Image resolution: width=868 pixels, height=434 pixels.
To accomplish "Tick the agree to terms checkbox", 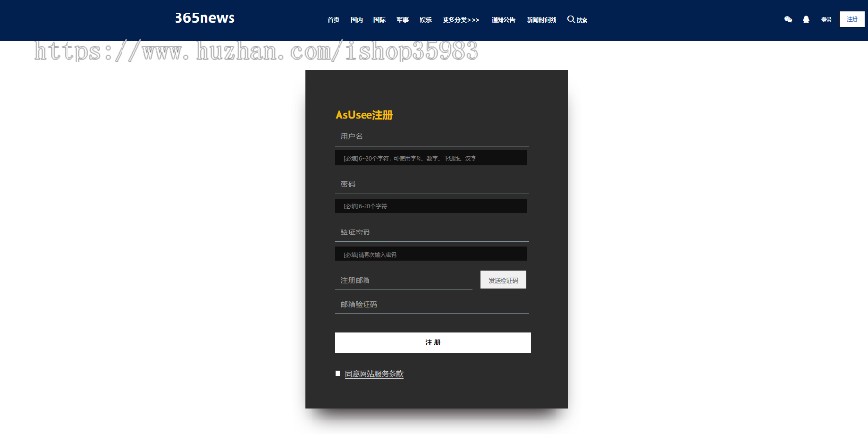I will [338, 373].
